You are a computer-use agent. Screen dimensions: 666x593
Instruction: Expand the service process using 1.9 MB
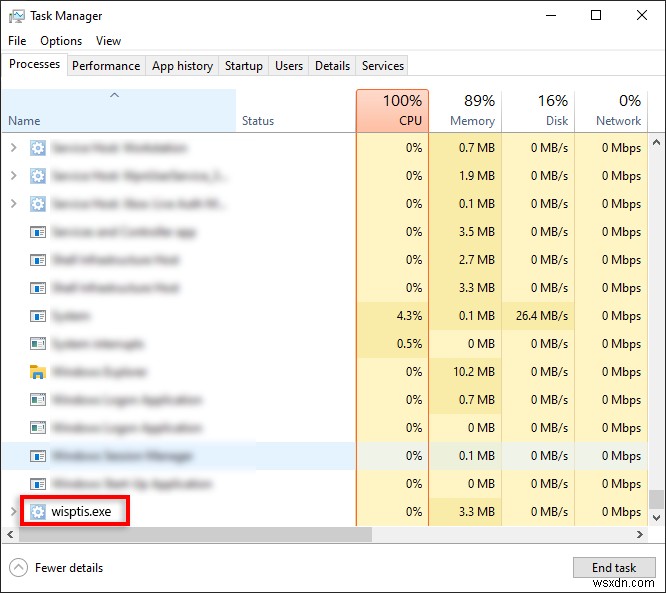(x=14, y=176)
